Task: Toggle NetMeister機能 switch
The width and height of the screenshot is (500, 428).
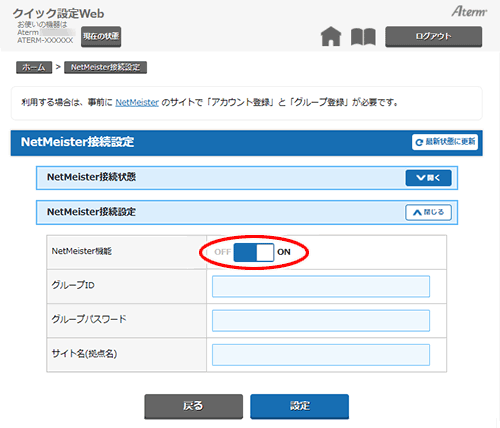Action: [254, 252]
